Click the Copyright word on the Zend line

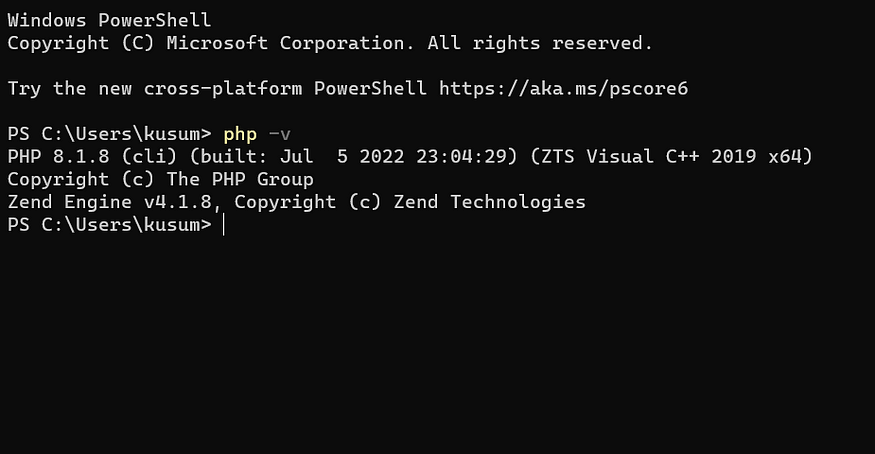coord(285,202)
